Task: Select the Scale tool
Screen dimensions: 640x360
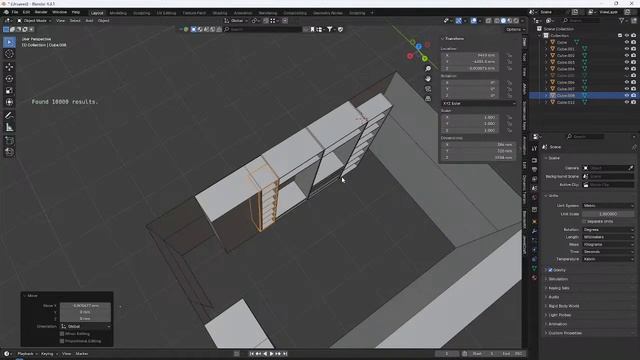Action: 9,91
